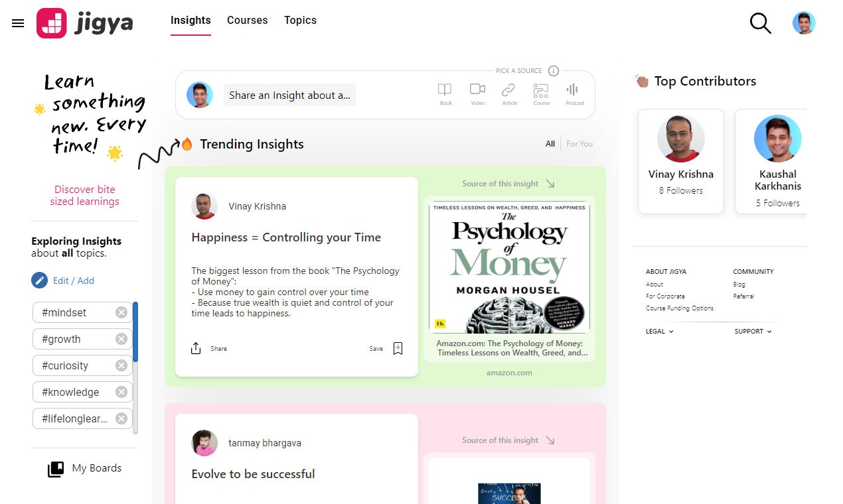
Task: Open the hamburger menu
Action: [x=18, y=23]
